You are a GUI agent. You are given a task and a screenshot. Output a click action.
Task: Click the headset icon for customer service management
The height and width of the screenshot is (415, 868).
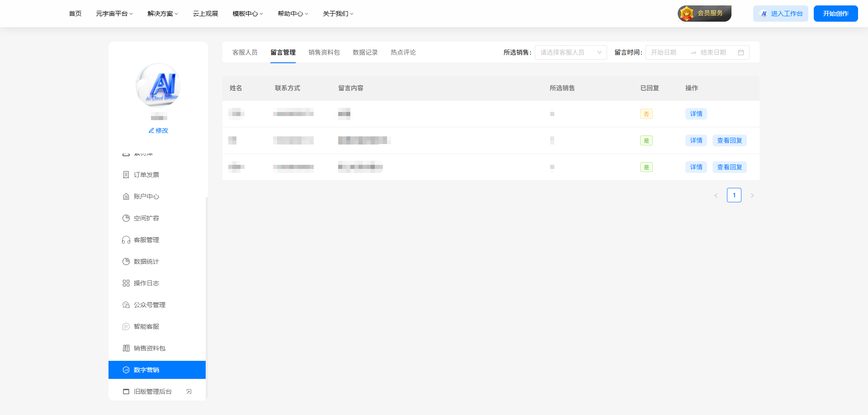point(126,240)
